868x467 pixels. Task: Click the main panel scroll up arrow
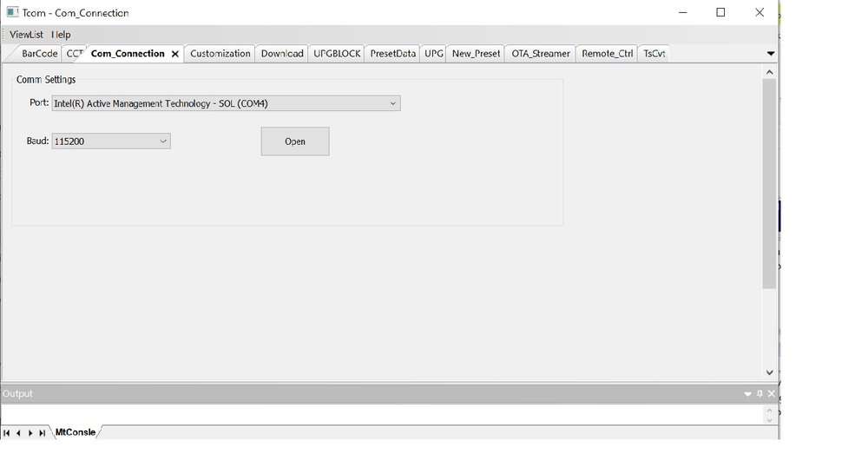click(769, 72)
